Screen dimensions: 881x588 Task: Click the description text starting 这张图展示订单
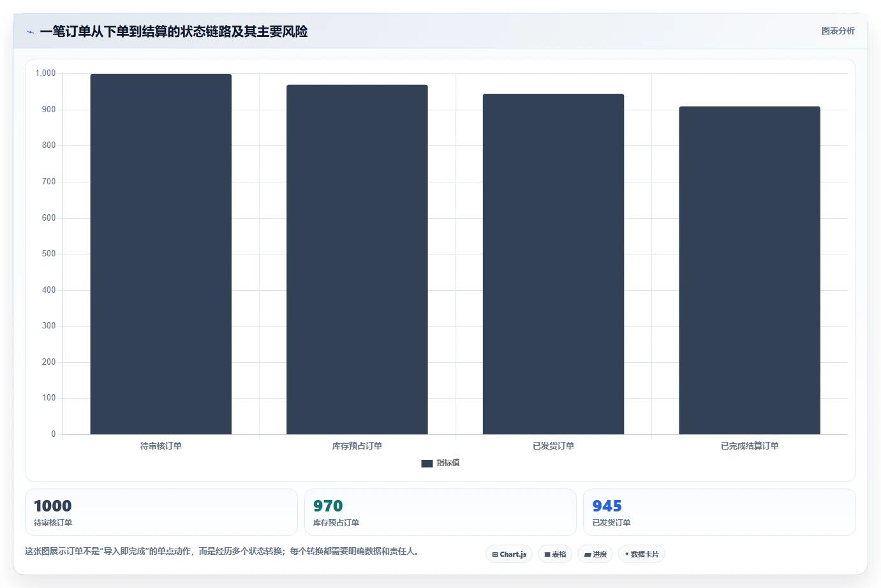point(223,551)
